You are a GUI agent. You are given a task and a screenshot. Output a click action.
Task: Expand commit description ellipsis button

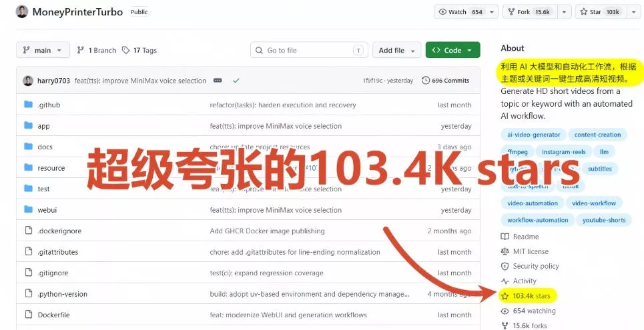point(218,81)
